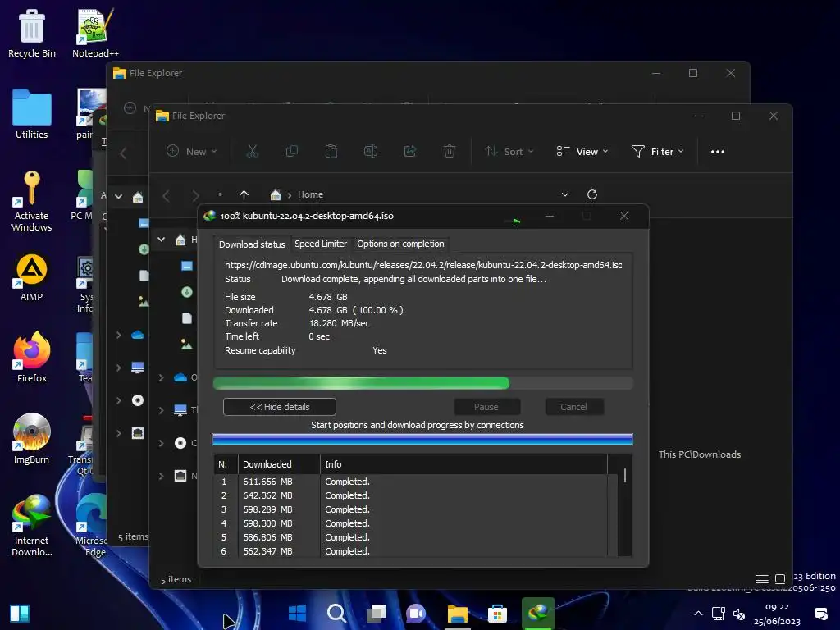This screenshot has width=840, height=630.
Task: Open the Widgets button on the taskbar
Action: pos(20,614)
